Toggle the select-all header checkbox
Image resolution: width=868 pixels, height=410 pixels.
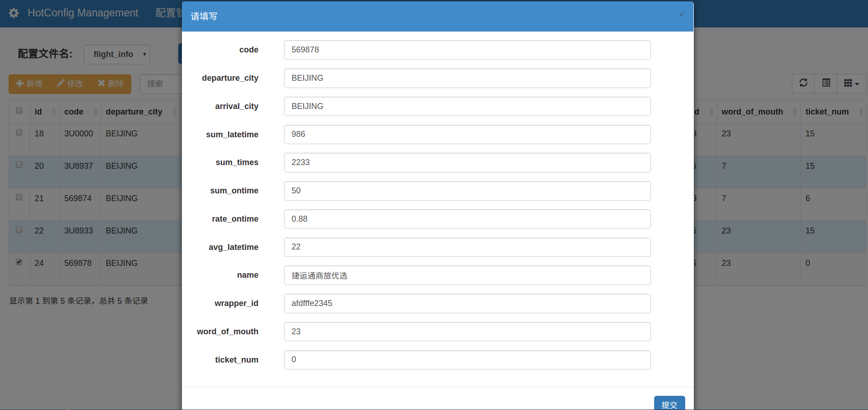point(19,111)
